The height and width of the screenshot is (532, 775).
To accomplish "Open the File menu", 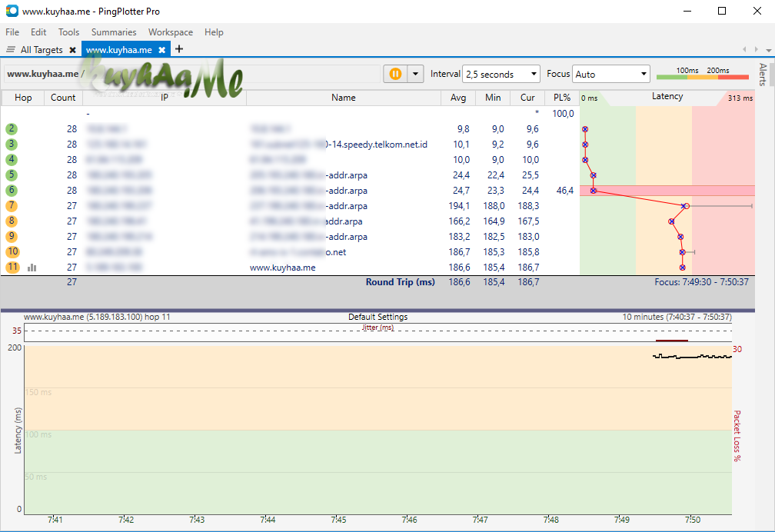I will (12, 32).
